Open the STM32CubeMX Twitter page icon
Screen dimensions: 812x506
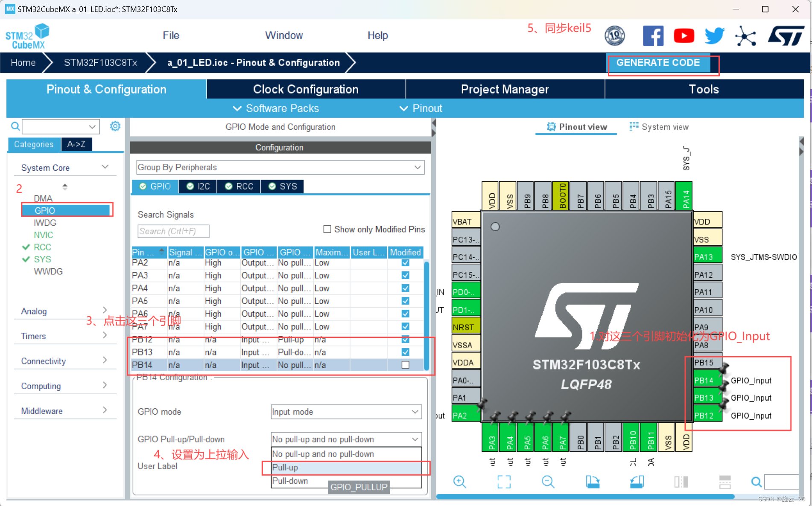tap(714, 35)
